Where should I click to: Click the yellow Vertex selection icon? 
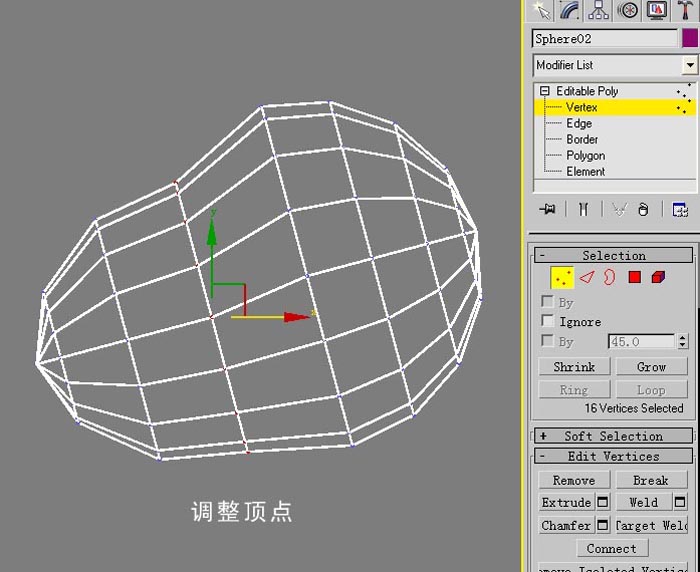562,278
